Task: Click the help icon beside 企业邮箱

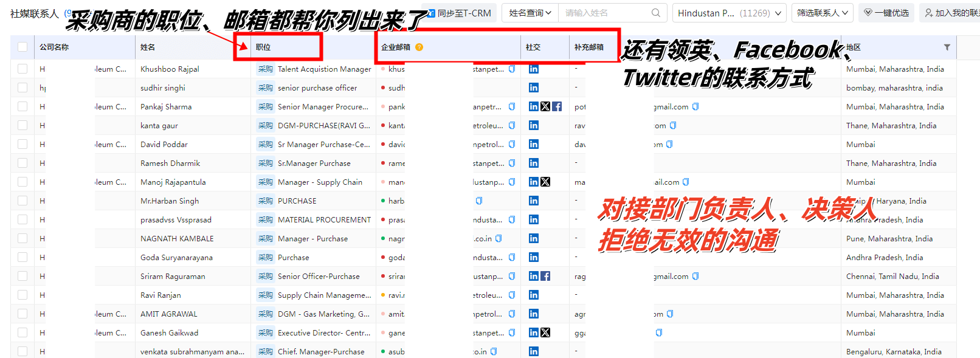Action: tap(419, 47)
